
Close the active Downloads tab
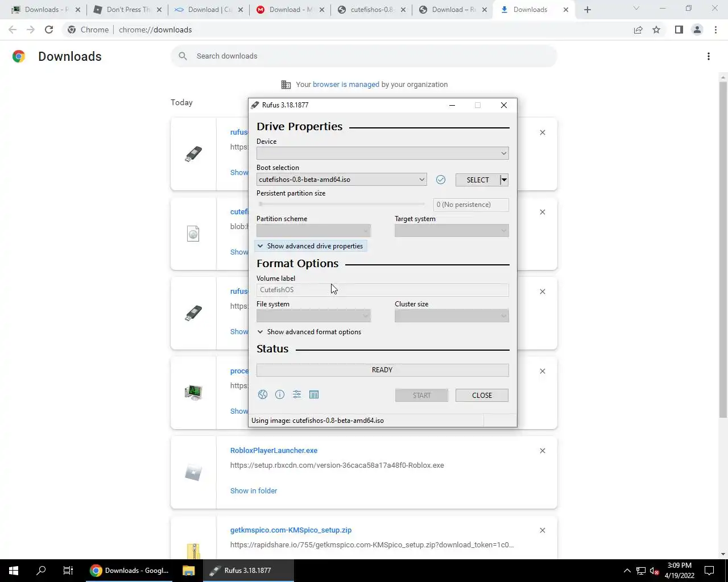click(x=566, y=10)
